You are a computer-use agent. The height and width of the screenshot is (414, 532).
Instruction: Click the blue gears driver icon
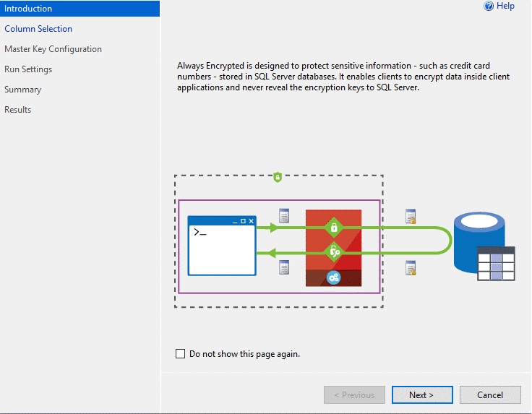point(333,277)
